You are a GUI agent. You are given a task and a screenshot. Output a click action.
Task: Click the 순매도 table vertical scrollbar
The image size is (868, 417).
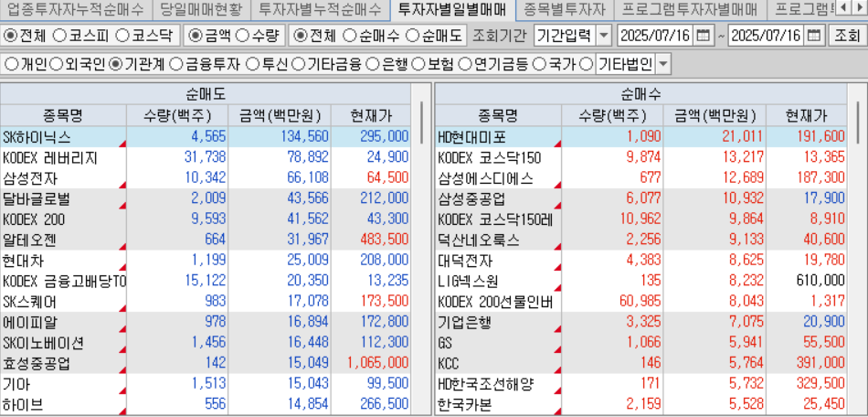pyautogui.click(x=422, y=123)
